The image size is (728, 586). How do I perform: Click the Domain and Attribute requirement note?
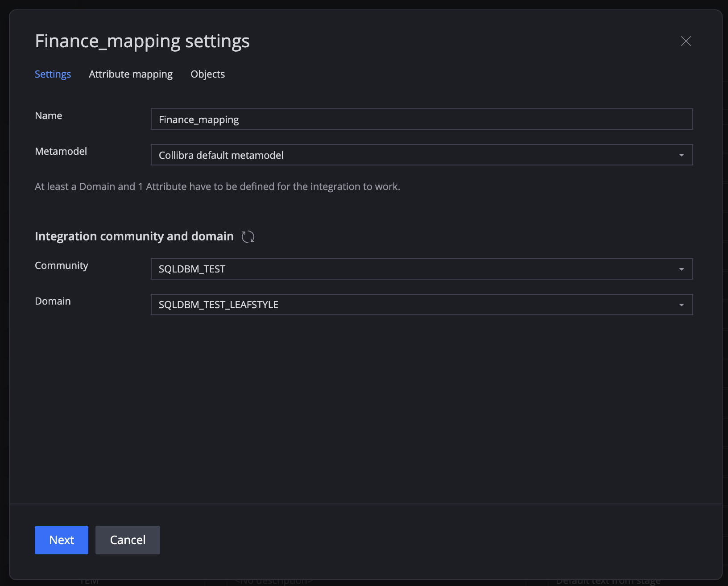[x=218, y=187]
